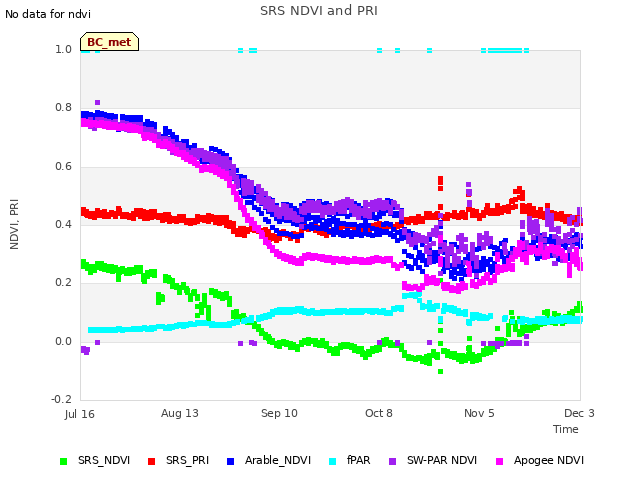The width and height of the screenshot is (640, 480).
Task: Click the Time x-axis label
Action: point(566,429)
